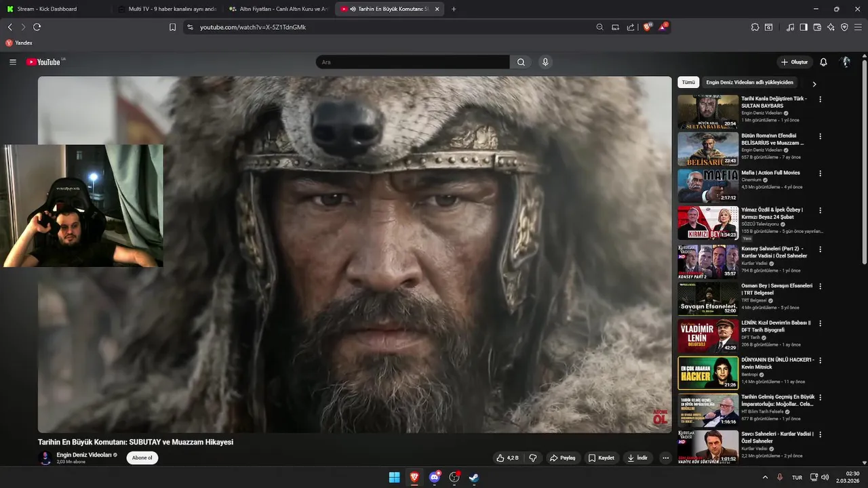The image size is (868, 488).
Task: Open the Windows Start menu
Action: pos(394,477)
